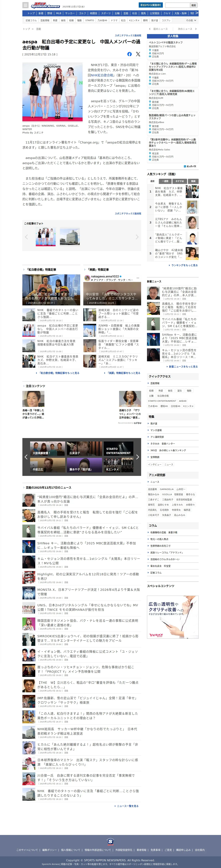Open the 広末涼子 carousel tile

click(x=85, y=449)
